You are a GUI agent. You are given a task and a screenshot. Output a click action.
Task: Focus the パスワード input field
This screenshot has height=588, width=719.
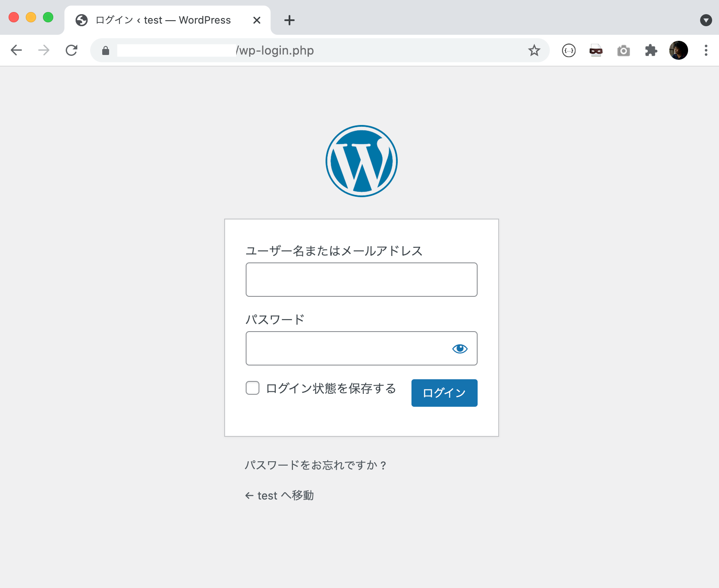coord(362,348)
